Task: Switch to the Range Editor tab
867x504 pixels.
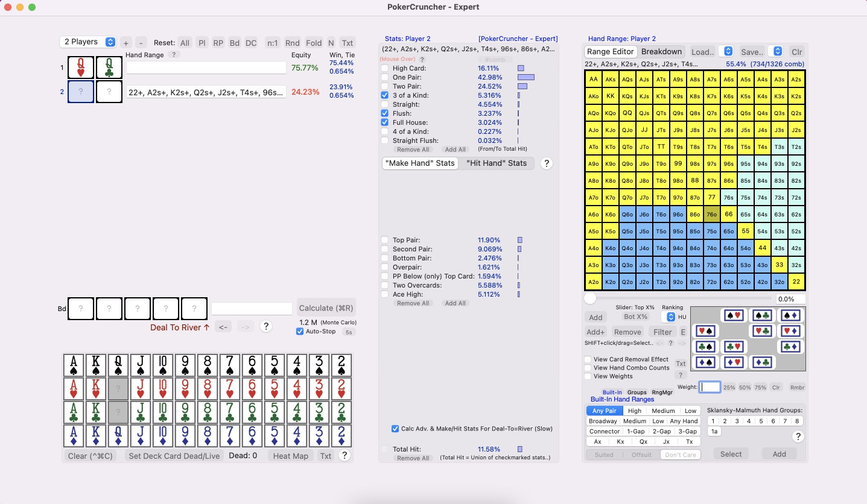Action: tap(611, 51)
